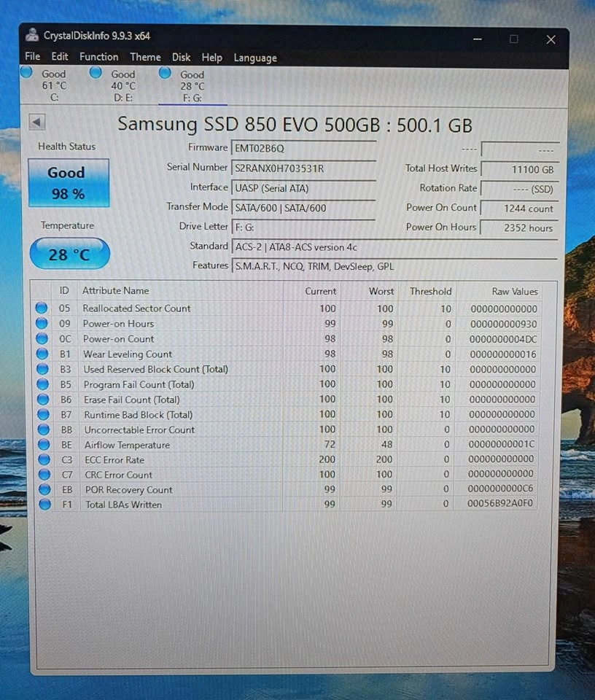Minimize the CrystalDiskInfo window
Screen dimensions: 595x700
click(x=478, y=39)
